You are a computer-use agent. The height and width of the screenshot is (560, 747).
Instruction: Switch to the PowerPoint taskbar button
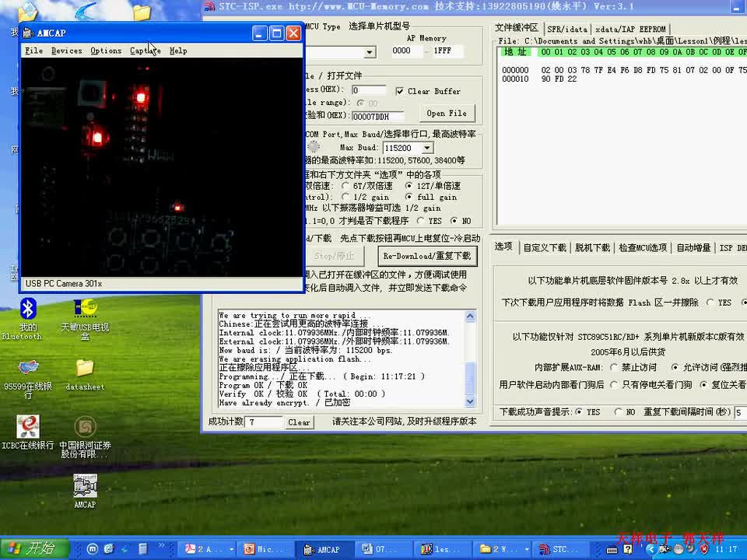[265, 549]
